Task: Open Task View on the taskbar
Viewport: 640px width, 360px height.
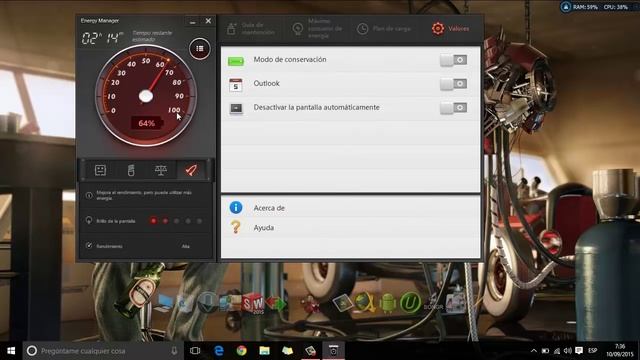Action: pyautogui.click(x=195, y=351)
